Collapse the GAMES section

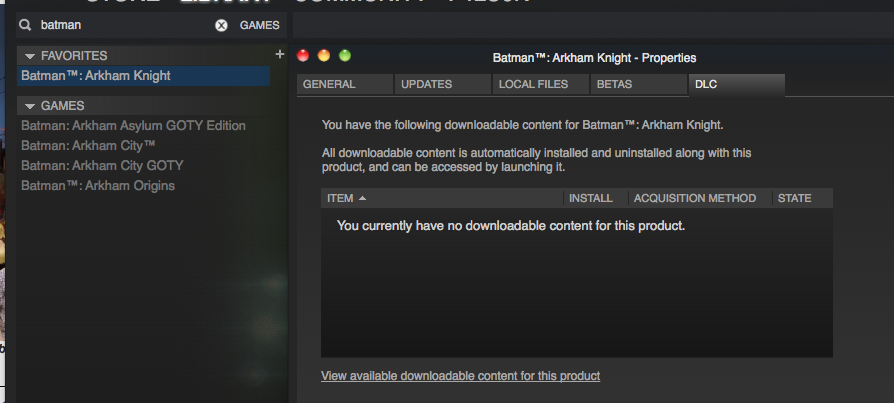pos(30,107)
